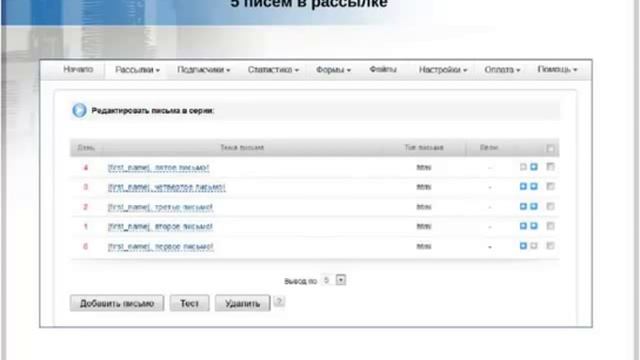The image size is (640, 360).
Task: Expand the Подписчики menu
Action: coord(203,70)
